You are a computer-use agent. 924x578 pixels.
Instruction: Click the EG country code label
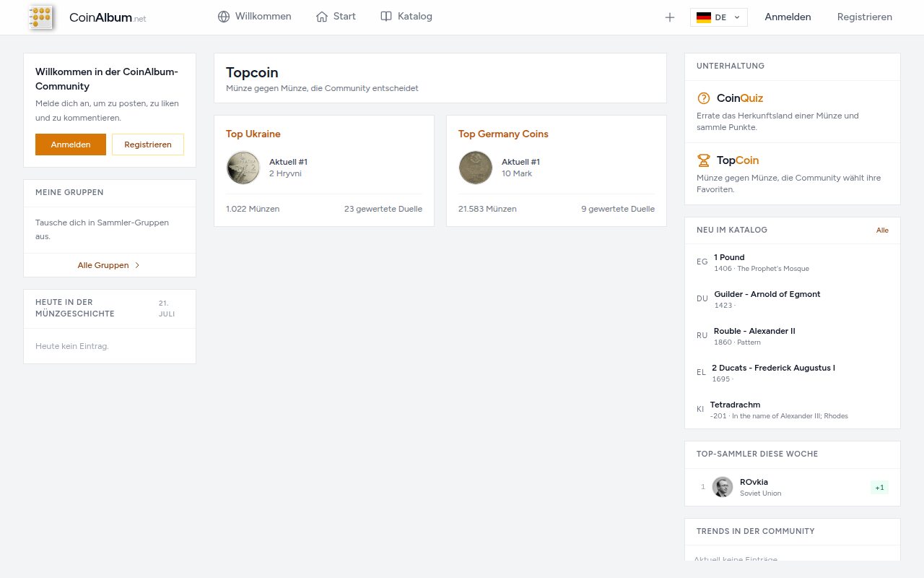(702, 262)
